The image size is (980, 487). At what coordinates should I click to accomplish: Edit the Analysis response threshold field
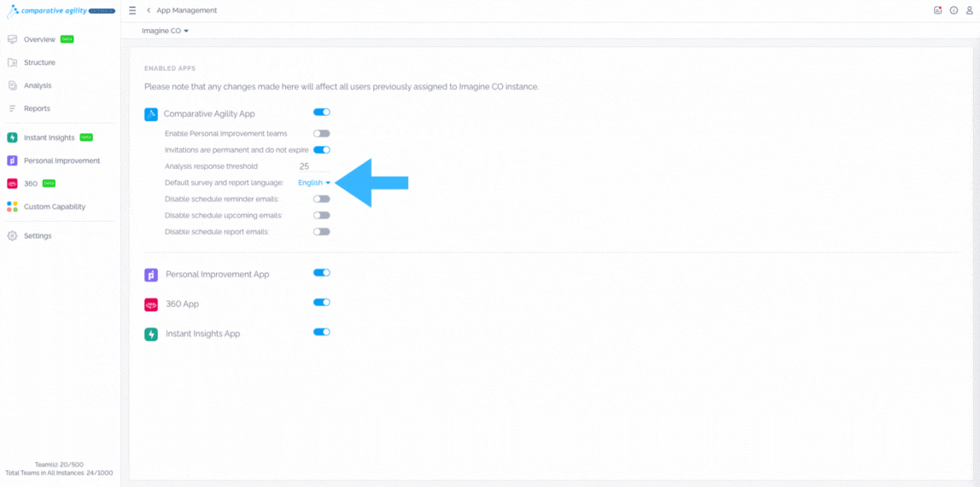tap(312, 166)
